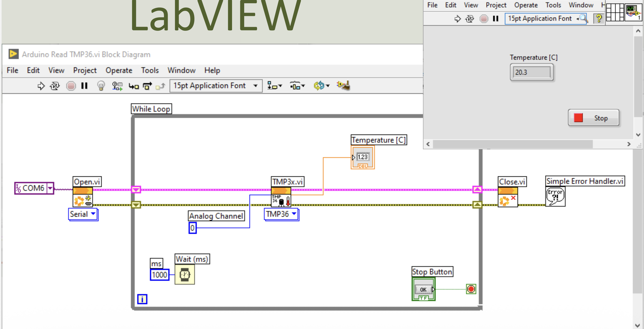The image size is (644, 329).
Task: Click the pink left loop tunnel
Action: pyautogui.click(x=136, y=190)
